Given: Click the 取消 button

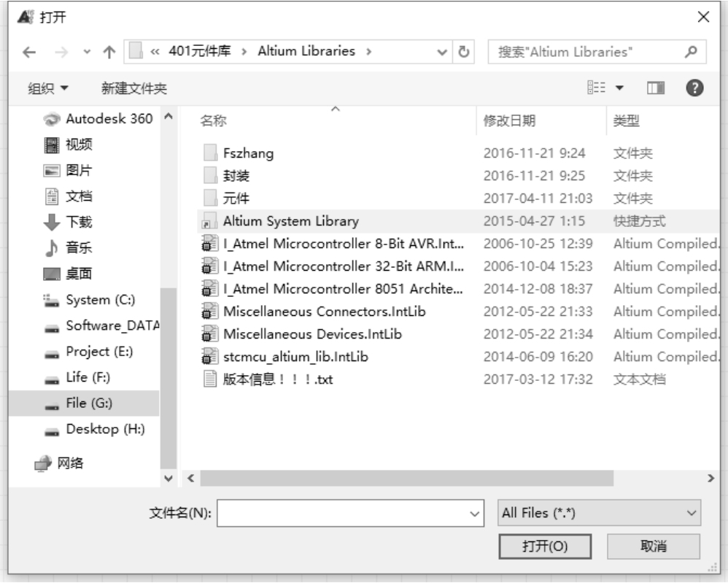Looking at the screenshot, I should 654,547.
